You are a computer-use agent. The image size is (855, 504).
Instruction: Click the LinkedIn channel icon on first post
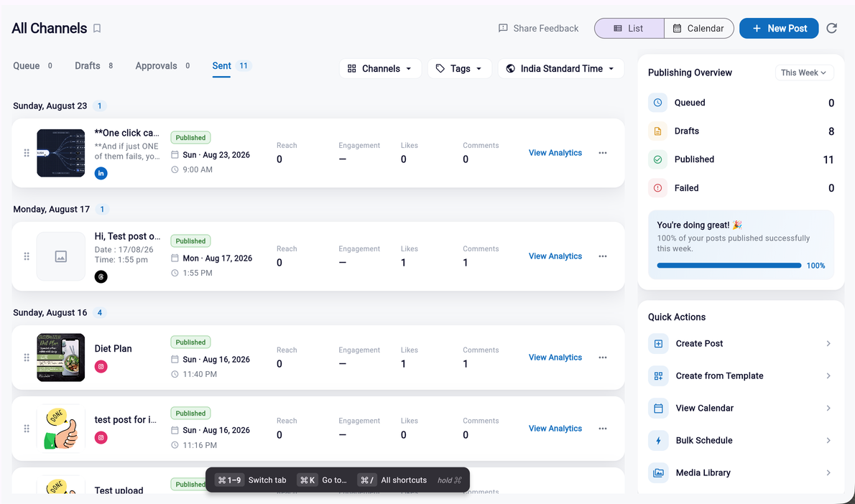pos(101,173)
